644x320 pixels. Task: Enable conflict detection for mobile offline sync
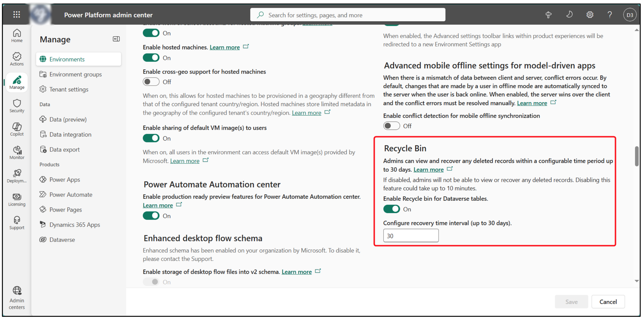coord(391,126)
